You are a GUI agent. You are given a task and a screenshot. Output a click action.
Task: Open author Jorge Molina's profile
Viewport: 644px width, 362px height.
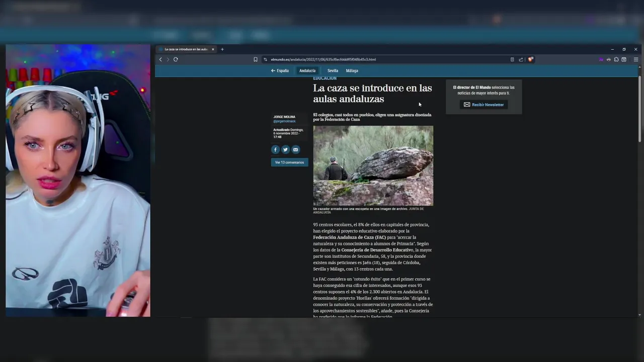[284, 117]
